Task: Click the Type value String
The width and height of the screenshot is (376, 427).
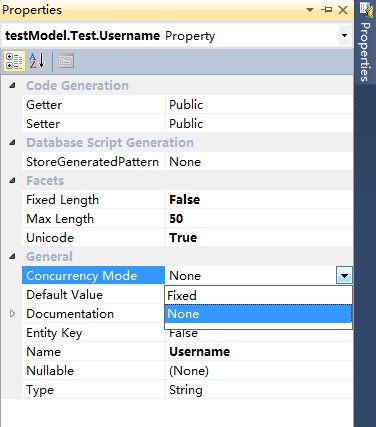Action: click(186, 390)
